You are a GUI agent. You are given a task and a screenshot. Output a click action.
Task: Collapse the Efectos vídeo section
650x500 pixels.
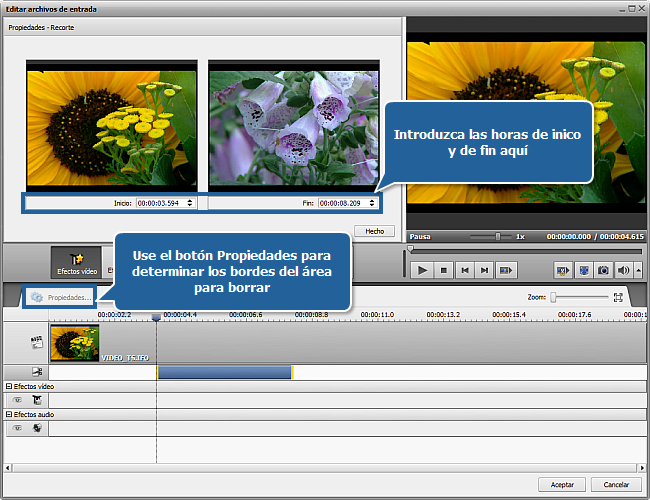tap(9, 386)
